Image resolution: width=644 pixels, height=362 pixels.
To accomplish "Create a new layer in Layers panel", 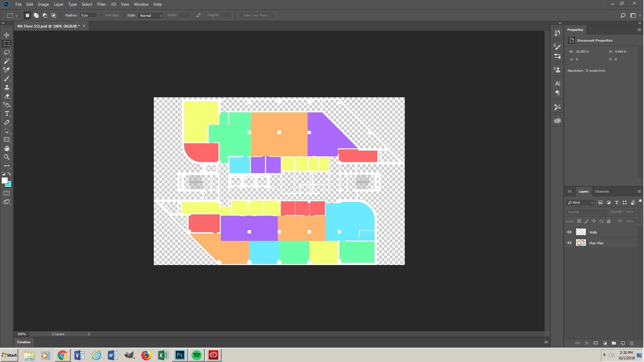I will 623,343.
